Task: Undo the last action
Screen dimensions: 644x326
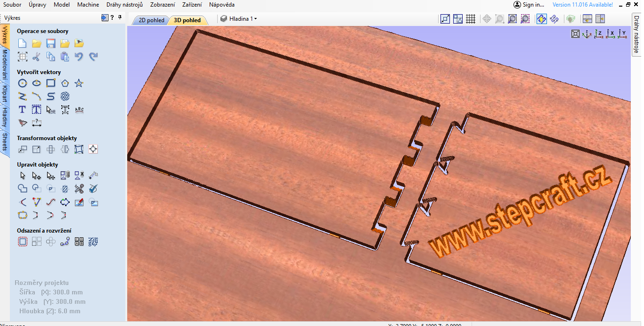Action: click(79, 57)
